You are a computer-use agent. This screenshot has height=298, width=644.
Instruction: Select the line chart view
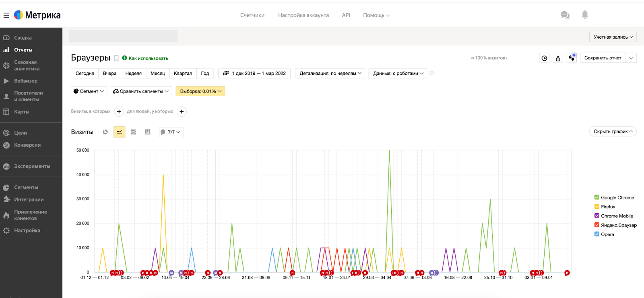point(120,132)
